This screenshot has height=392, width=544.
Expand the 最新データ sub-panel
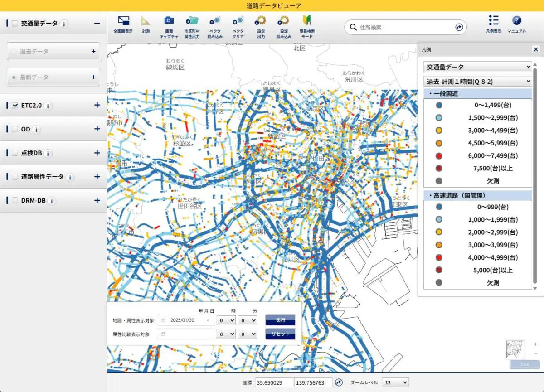pyautogui.click(x=93, y=77)
